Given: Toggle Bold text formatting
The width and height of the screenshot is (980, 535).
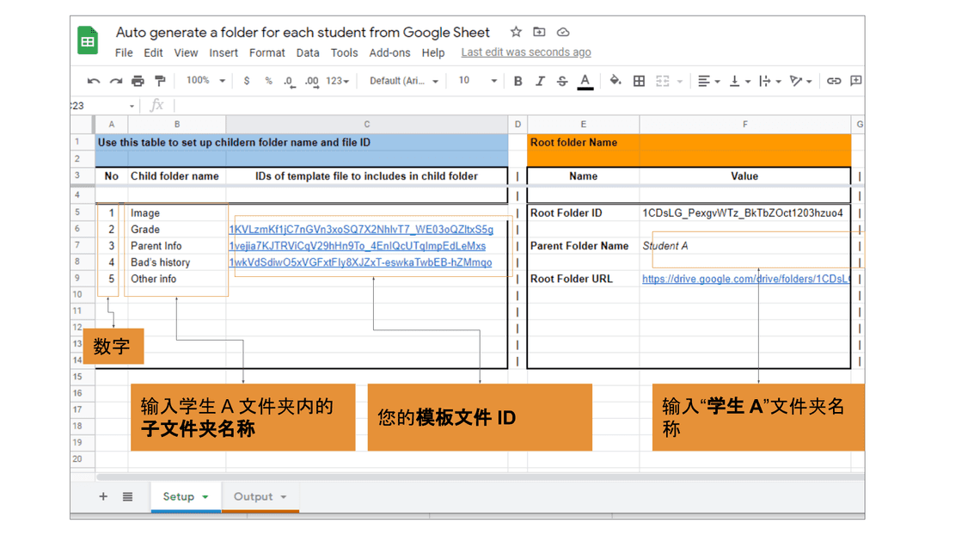Looking at the screenshot, I should tap(518, 81).
